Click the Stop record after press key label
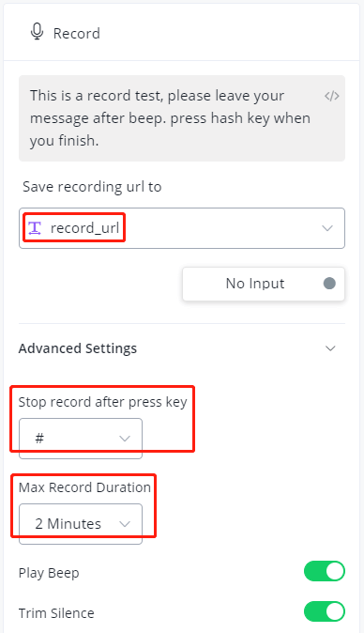 click(x=103, y=402)
